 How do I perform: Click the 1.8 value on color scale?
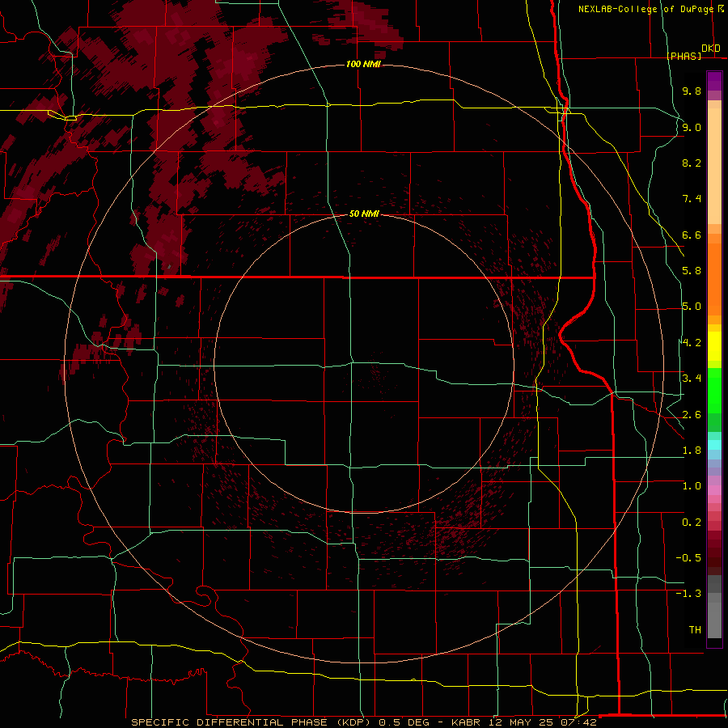coord(692,451)
